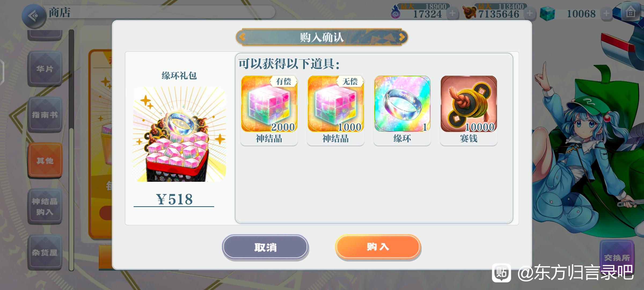Select the 无偿 神结晶 1000 item icon

coord(336,104)
